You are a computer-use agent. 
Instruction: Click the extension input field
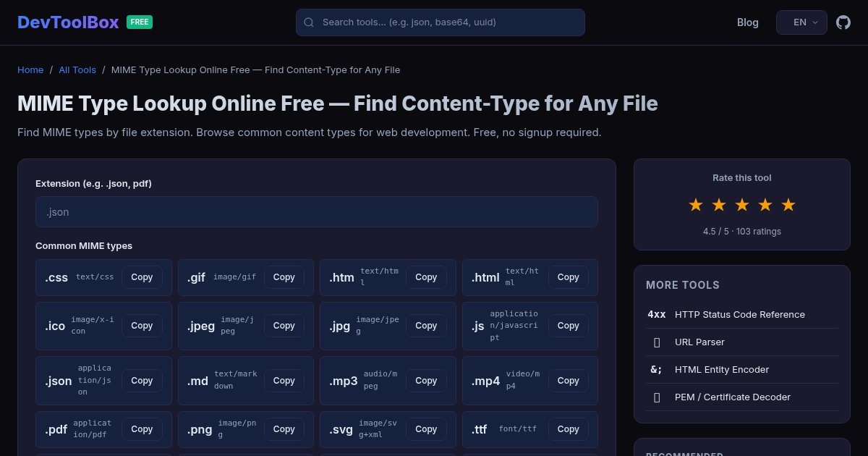317,211
